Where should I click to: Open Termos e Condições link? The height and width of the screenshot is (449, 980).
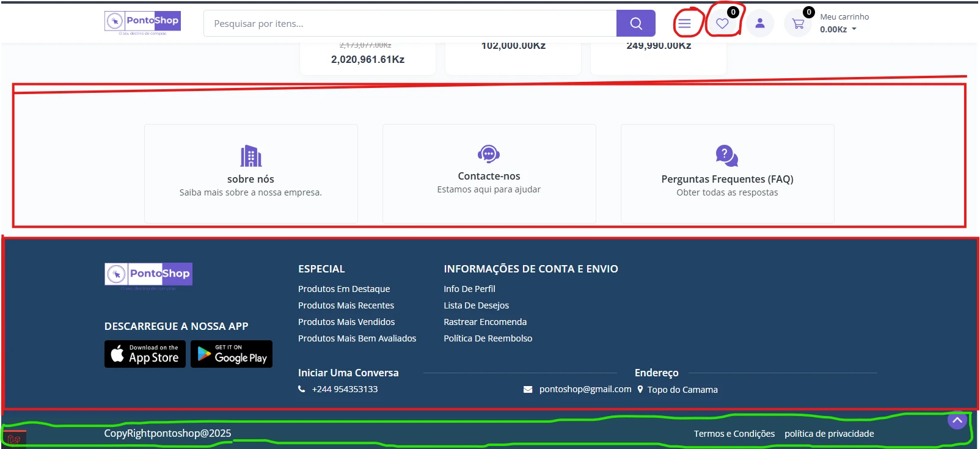coord(734,434)
